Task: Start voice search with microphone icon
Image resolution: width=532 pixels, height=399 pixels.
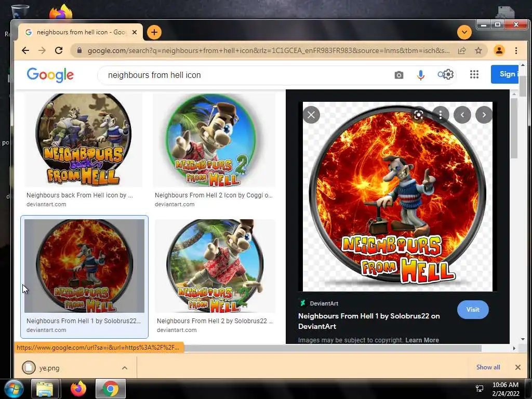Action: point(420,75)
